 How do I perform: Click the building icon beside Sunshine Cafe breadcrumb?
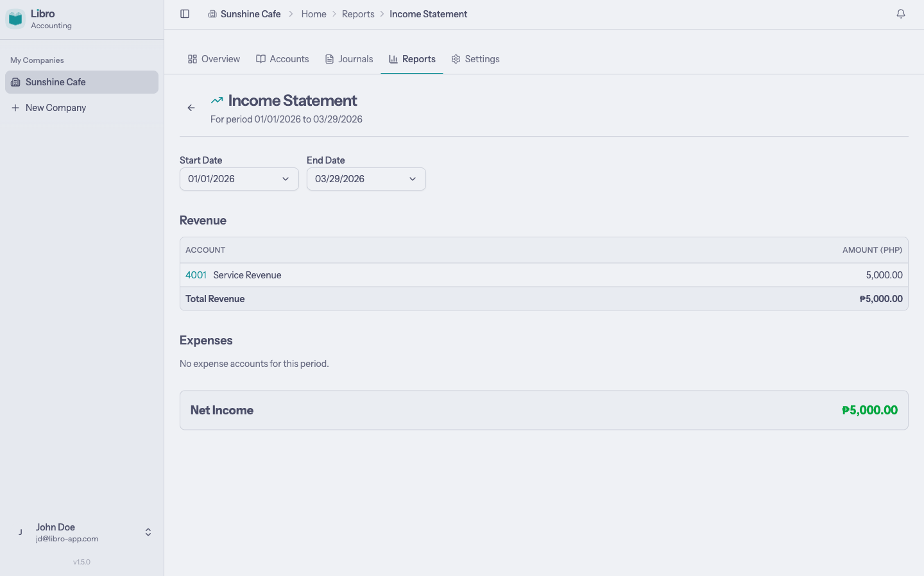click(212, 13)
